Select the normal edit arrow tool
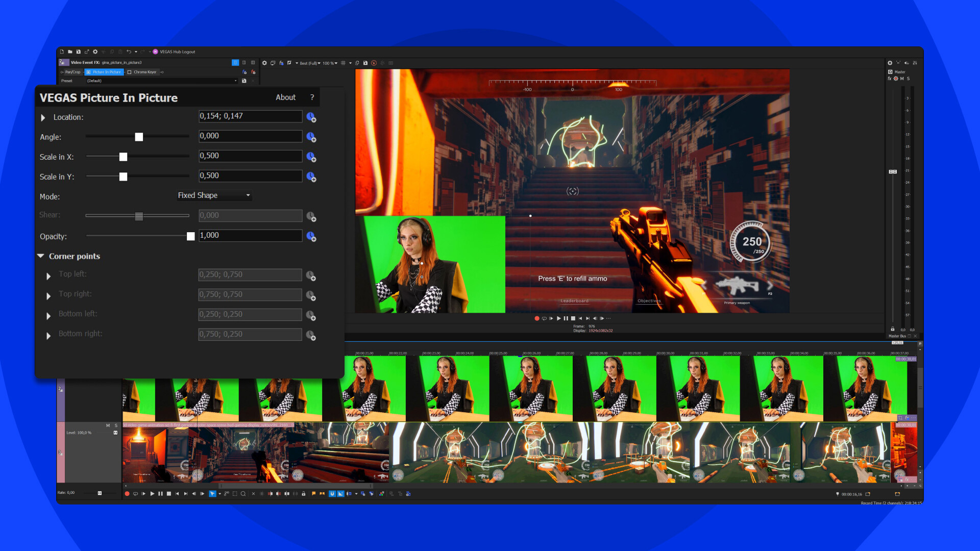This screenshot has height=551, width=980. tap(212, 494)
